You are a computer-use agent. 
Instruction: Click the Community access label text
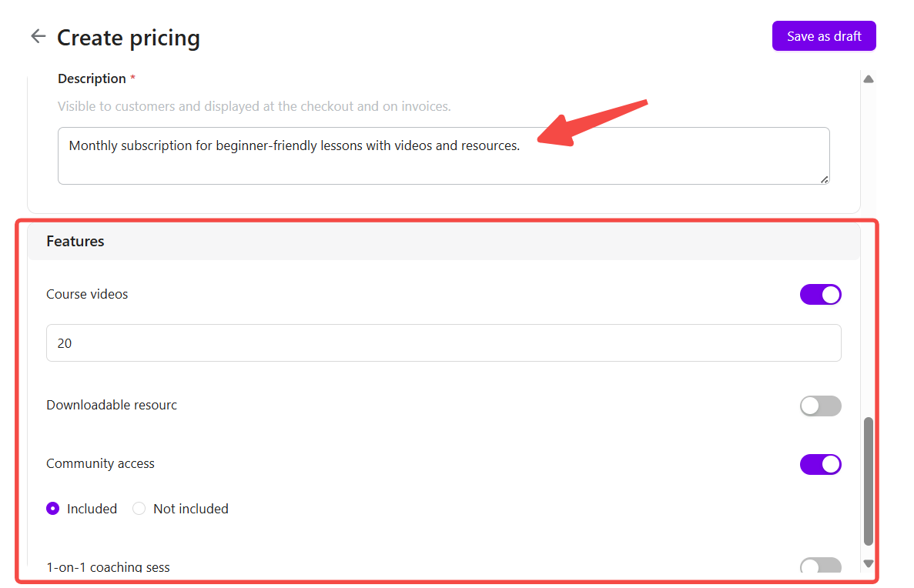click(x=100, y=463)
